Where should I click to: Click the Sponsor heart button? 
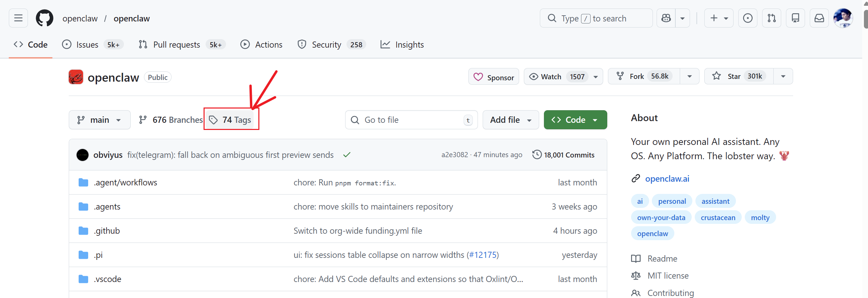tap(494, 77)
